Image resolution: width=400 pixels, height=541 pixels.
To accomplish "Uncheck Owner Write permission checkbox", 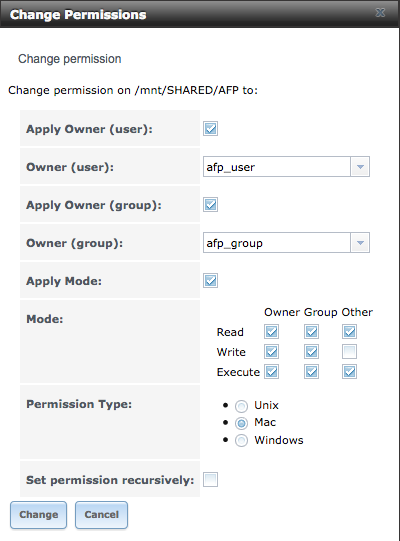I will point(271,352).
